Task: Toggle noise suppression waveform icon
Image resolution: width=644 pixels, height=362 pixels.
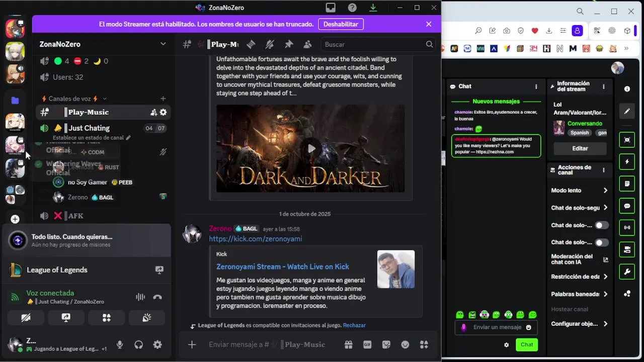Action: [140, 297]
